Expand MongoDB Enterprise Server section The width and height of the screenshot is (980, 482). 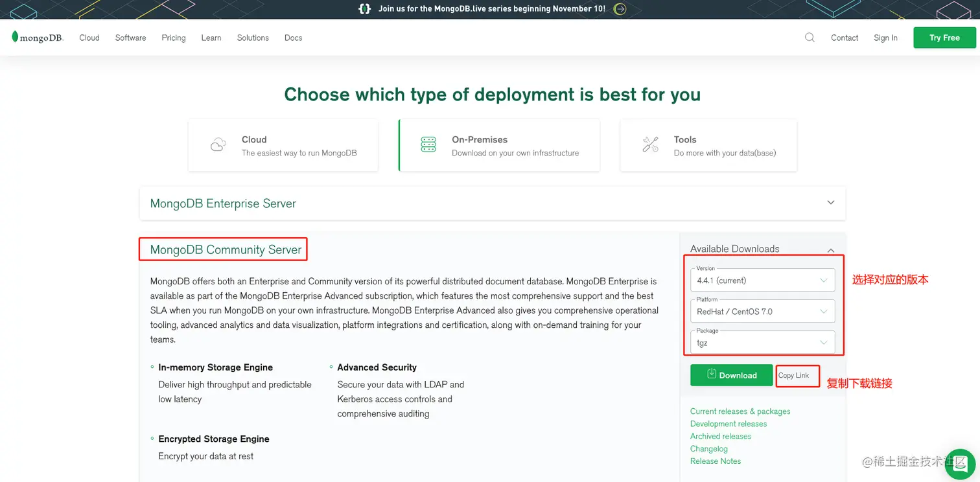831,203
